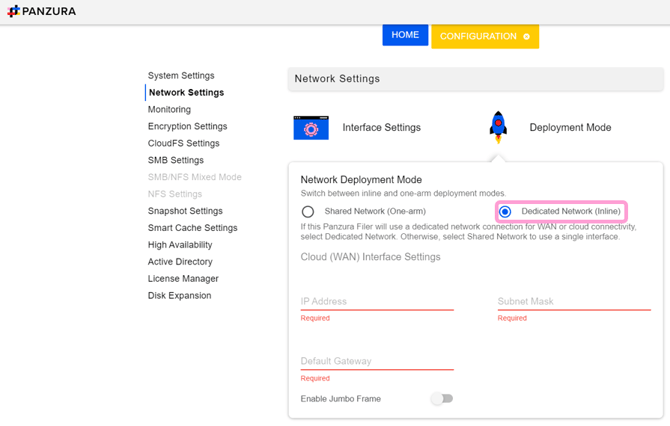The height and width of the screenshot is (426, 670).
Task: Open System Settings in sidebar
Action: click(x=181, y=76)
